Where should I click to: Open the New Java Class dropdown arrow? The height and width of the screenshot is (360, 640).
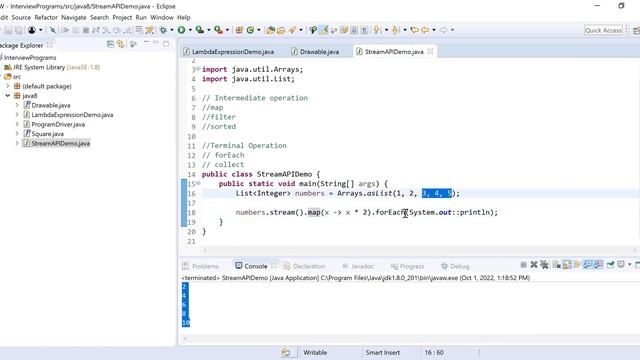pyautogui.click(x=259, y=30)
